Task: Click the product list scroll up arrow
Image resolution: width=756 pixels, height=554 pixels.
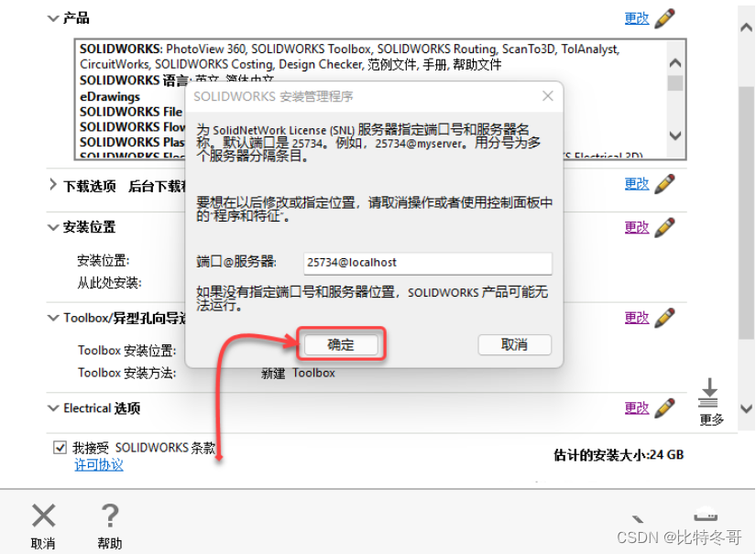Action: [x=675, y=62]
